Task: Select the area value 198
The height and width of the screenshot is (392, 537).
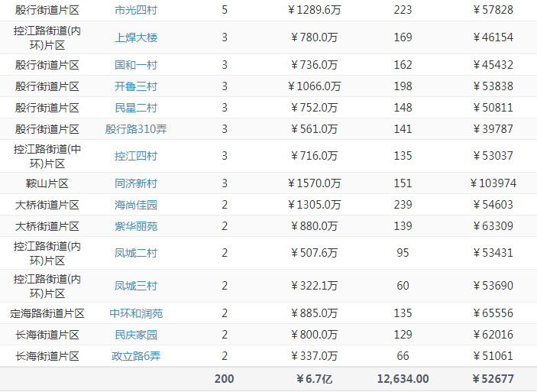Action: pyautogui.click(x=403, y=86)
